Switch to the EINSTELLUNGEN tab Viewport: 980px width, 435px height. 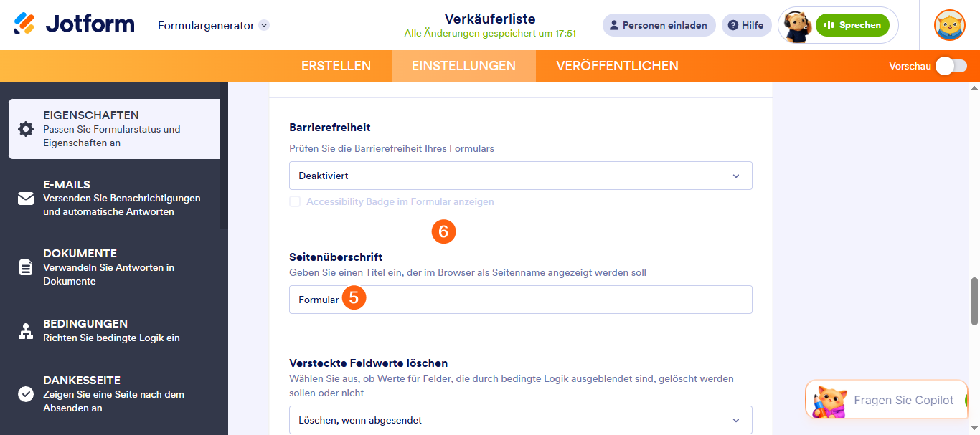point(463,66)
